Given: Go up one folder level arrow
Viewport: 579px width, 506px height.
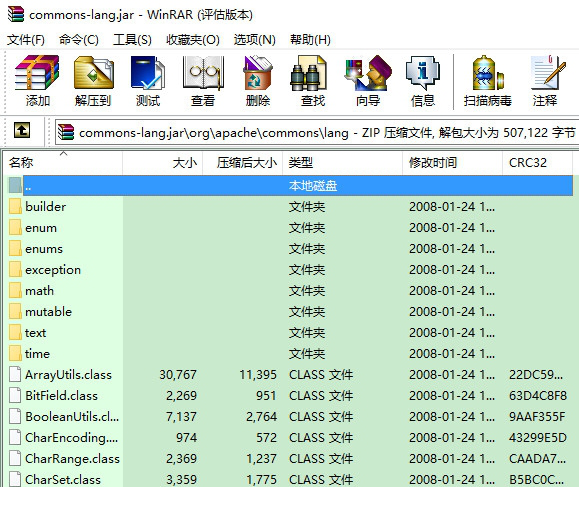Looking at the screenshot, I should (x=22, y=130).
